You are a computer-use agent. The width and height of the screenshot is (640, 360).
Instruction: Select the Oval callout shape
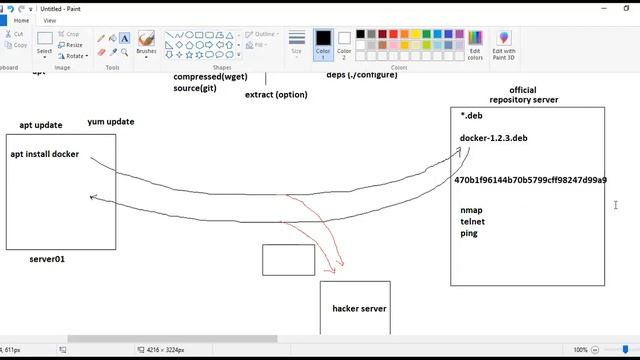click(220, 55)
